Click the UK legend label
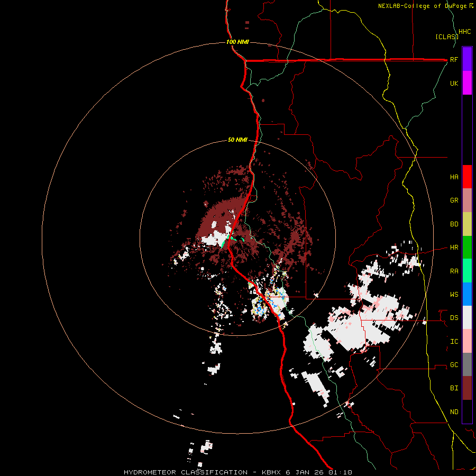Viewport: 476px width, 476px height. point(454,83)
